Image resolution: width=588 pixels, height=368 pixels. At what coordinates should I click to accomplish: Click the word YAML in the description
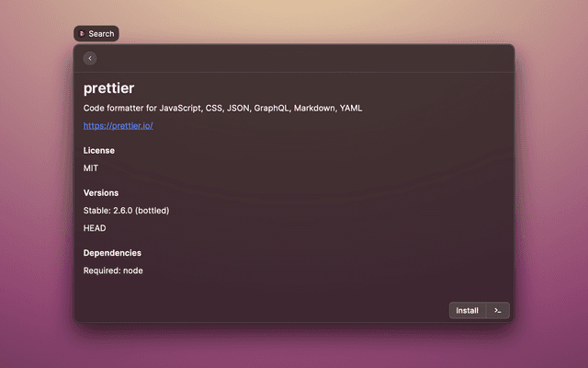tap(351, 108)
